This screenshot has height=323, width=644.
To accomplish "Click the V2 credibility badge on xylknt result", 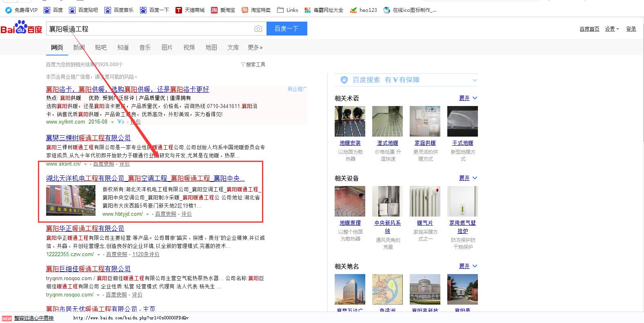I will click(120, 122).
